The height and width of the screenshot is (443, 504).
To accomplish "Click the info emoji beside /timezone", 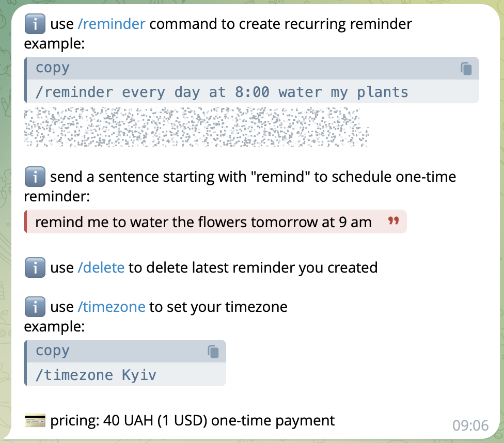I will click(x=35, y=307).
